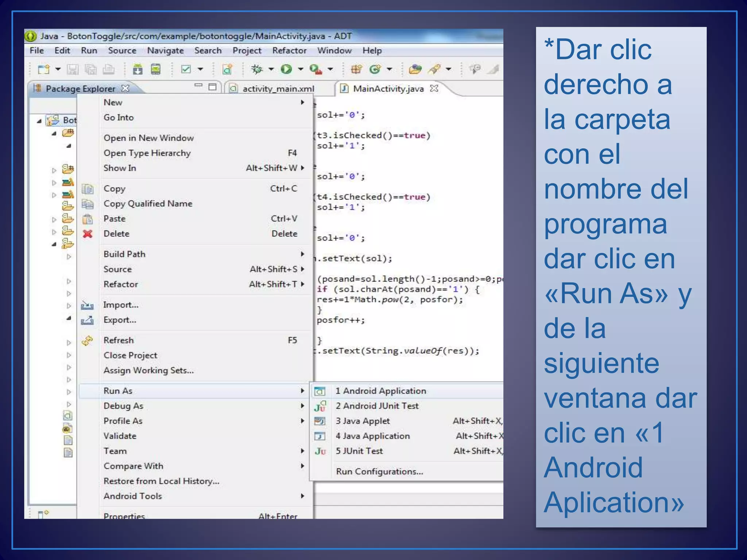Click the Debug bug icon
Screen dimensions: 747x560
[x=257, y=69]
